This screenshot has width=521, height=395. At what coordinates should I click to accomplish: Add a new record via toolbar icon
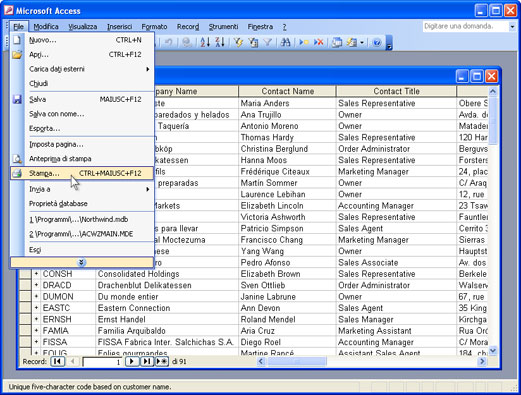pos(304,42)
